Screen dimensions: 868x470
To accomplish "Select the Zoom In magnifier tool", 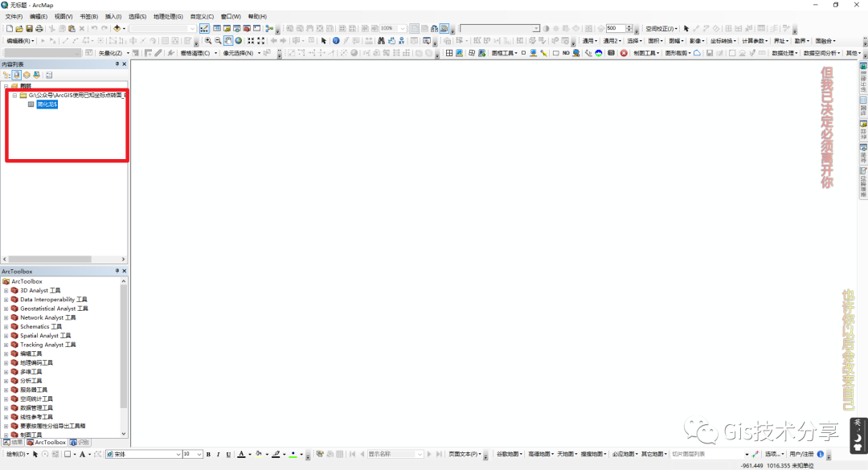I will pyautogui.click(x=208, y=41).
